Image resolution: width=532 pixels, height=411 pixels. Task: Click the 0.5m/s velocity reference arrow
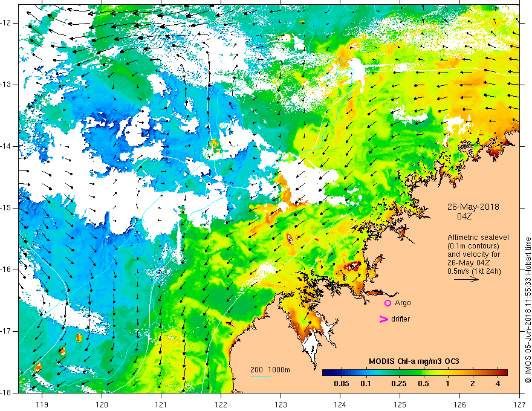[x=466, y=279]
